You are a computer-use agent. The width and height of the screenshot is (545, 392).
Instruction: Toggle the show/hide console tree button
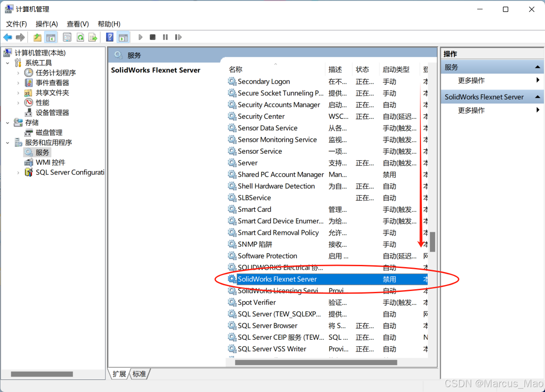(51, 37)
